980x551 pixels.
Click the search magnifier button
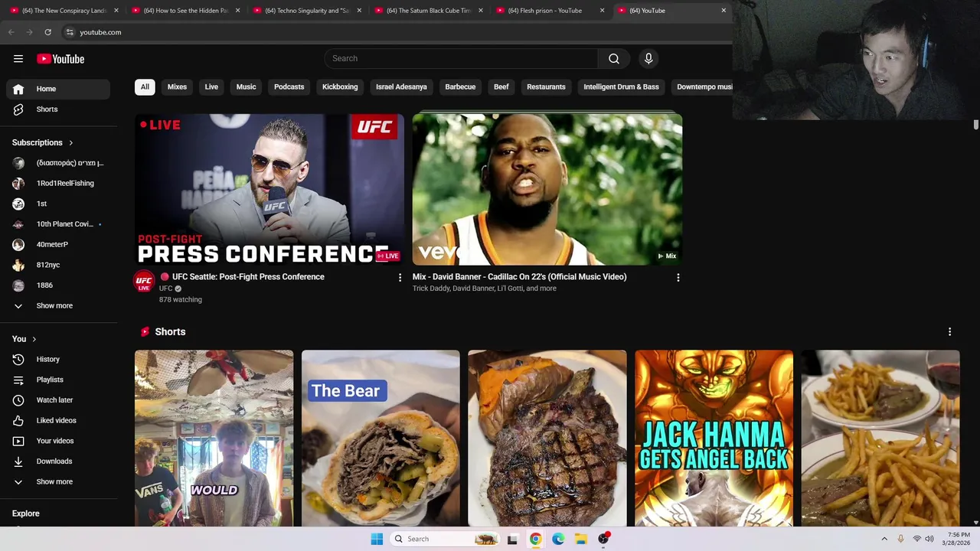614,59
